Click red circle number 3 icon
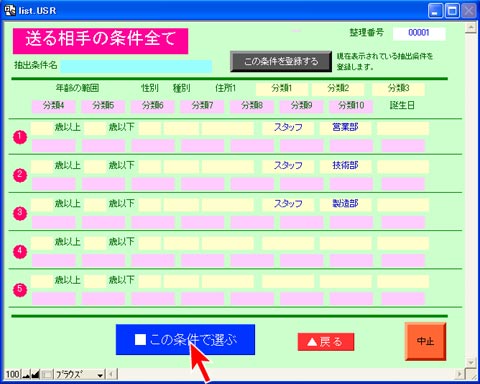Image resolution: width=480 pixels, height=384 pixels. (20, 213)
